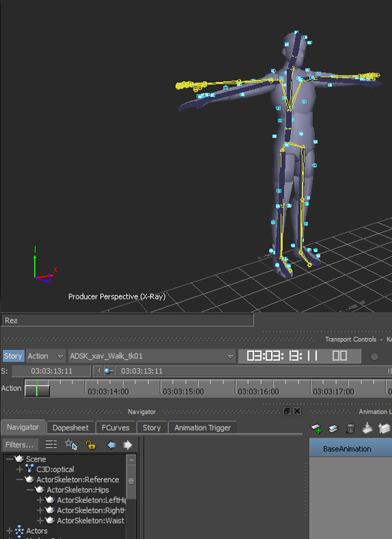Click the Actors group icon

[20, 530]
